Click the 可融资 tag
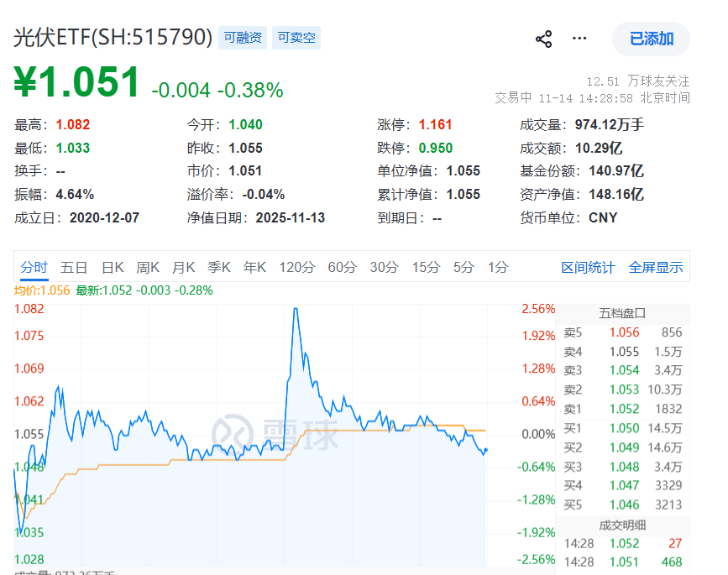Image resolution: width=728 pixels, height=575 pixels. point(243,38)
